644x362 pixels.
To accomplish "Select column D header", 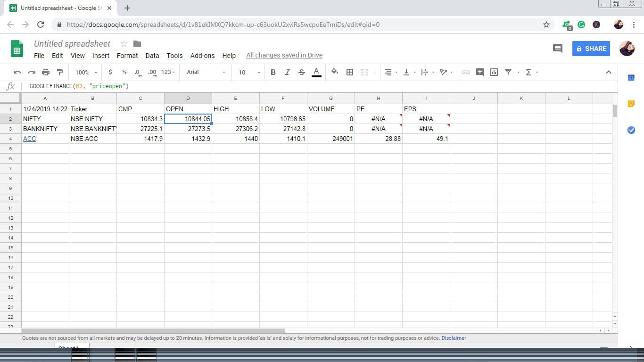I will click(x=188, y=98).
